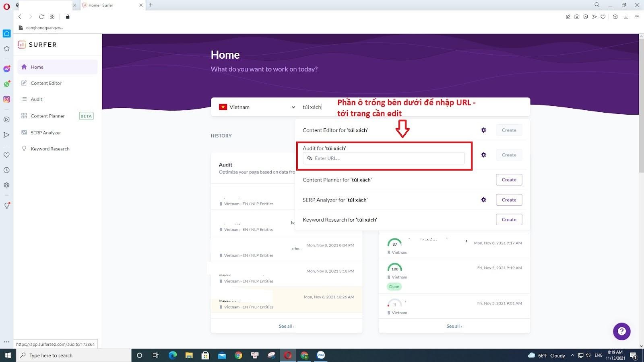Image resolution: width=644 pixels, height=362 pixels.
Task: Open the notification center icon
Action: 633,356
